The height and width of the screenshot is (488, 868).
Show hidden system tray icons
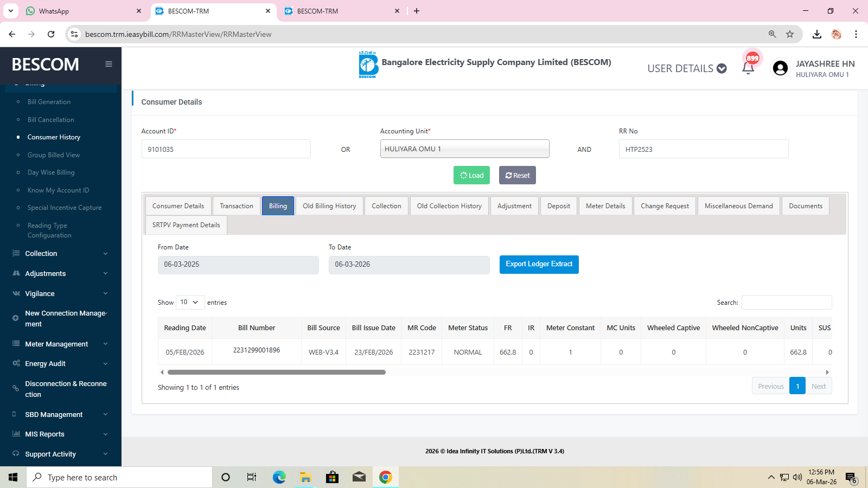point(771,477)
